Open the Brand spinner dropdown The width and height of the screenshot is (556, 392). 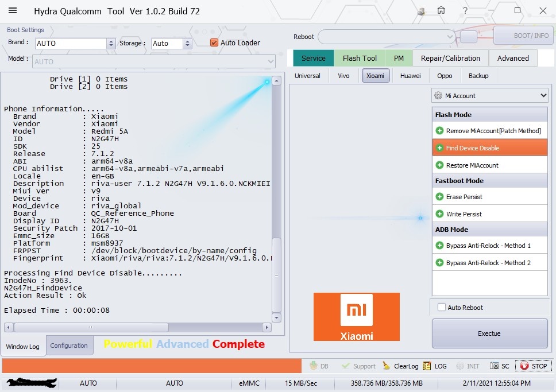coord(111,43)
